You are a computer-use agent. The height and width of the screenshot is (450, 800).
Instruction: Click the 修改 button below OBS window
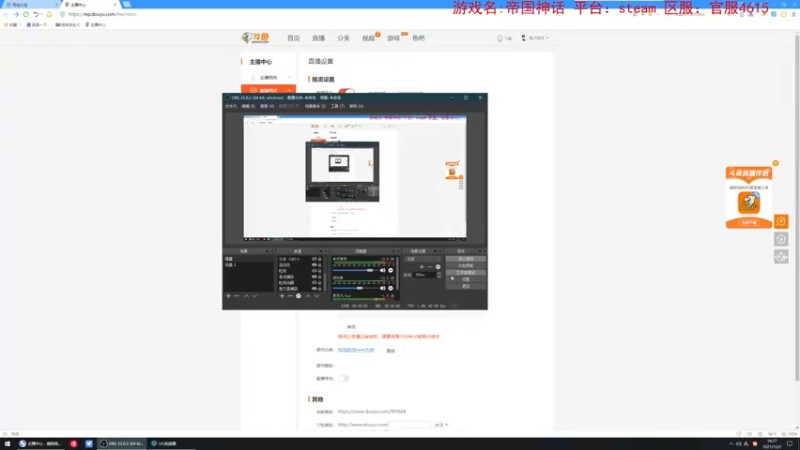pyautogui.click(x=351, y=327)
